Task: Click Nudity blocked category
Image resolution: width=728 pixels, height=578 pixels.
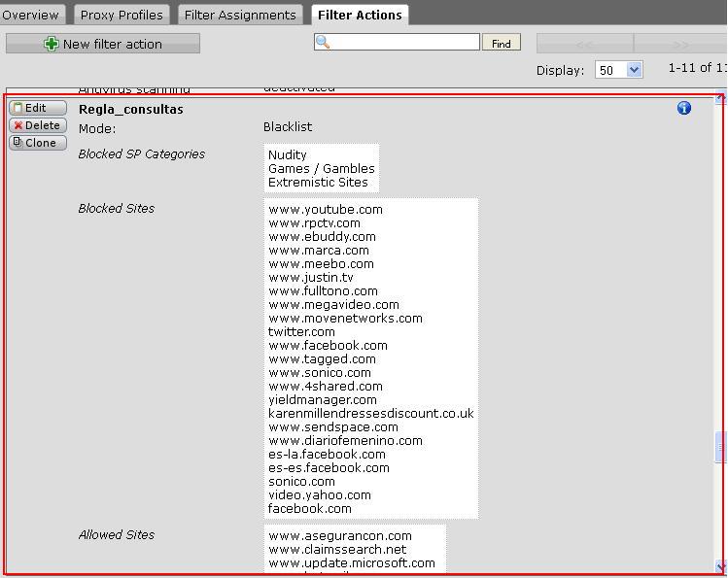Action: click(288, 154)
